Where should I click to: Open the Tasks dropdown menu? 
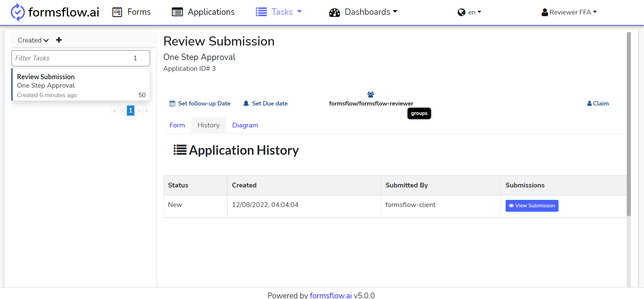[x=279, y=12]
